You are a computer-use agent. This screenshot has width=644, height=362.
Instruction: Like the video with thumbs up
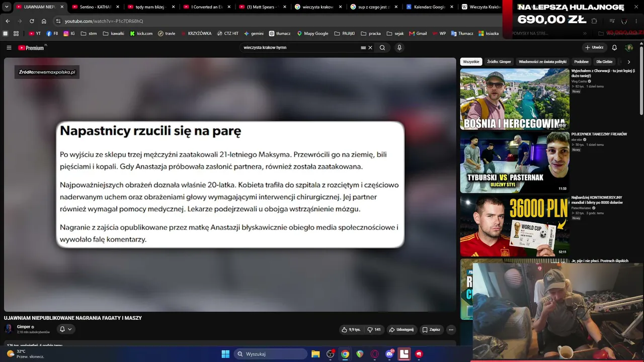[x=351, y=329]
